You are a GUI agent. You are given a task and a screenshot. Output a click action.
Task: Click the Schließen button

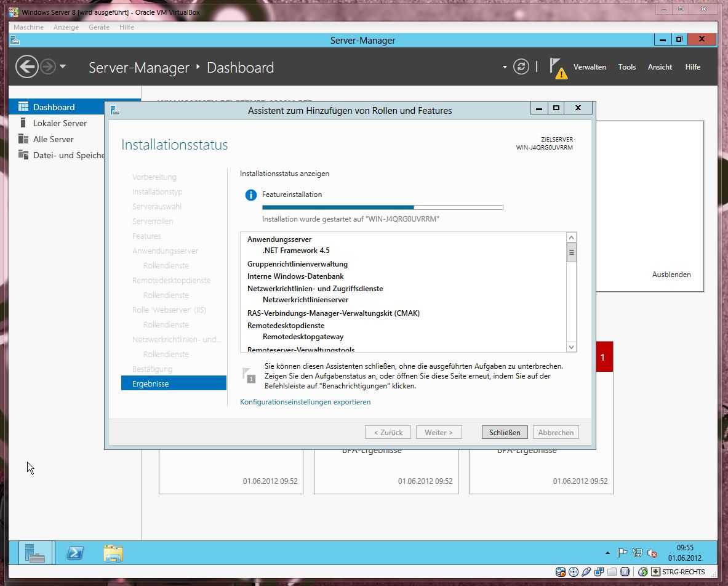click(505, 432)
